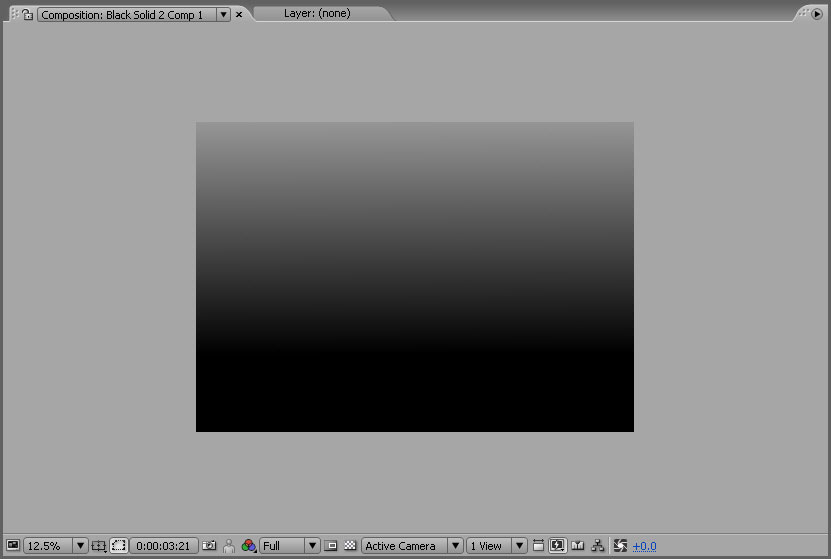Click the current time 0:00:03:21
831x559 pixels.
163,545
